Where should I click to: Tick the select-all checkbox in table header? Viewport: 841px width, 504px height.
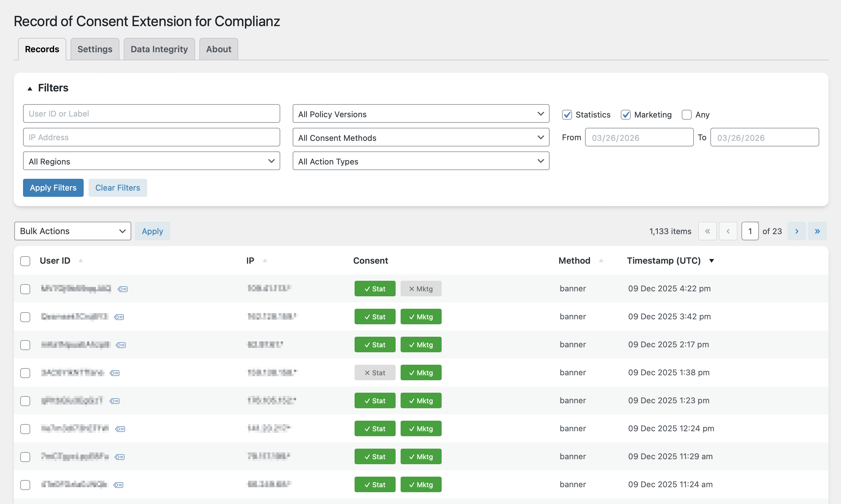click(x=25, y=261)
